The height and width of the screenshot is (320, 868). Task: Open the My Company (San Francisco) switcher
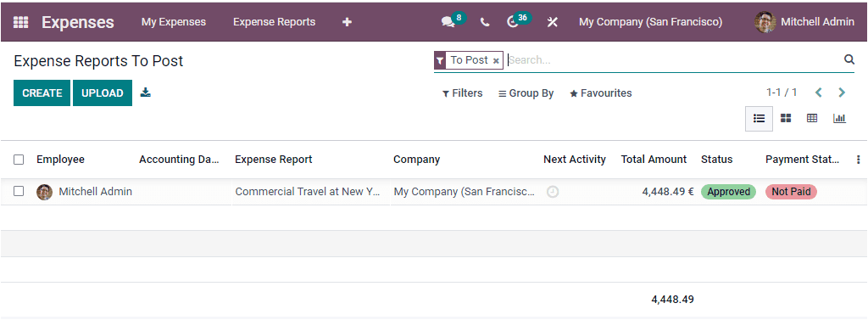tap(650, 22)
